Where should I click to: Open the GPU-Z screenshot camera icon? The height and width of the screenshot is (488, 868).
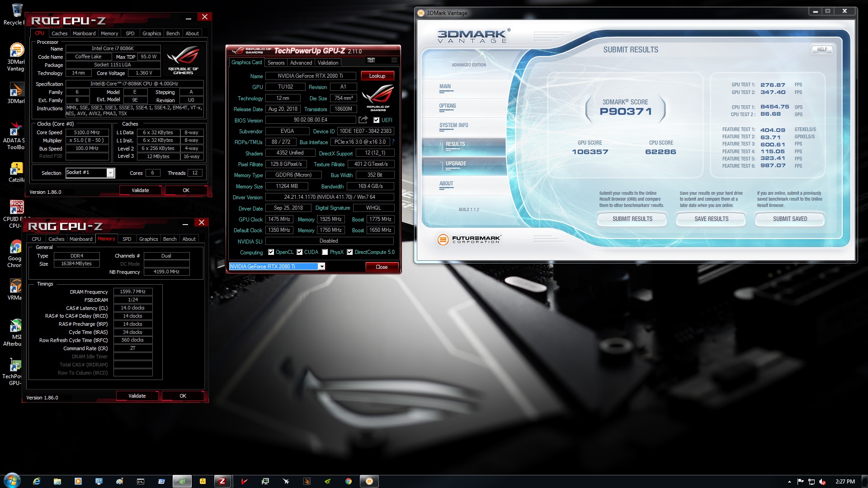[371, 60]
